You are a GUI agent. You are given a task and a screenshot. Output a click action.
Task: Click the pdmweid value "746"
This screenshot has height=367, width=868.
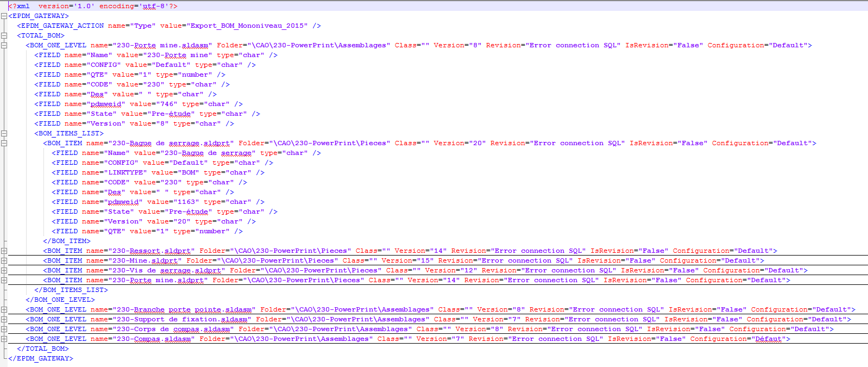pyautogui.click(x=153, y=104)
